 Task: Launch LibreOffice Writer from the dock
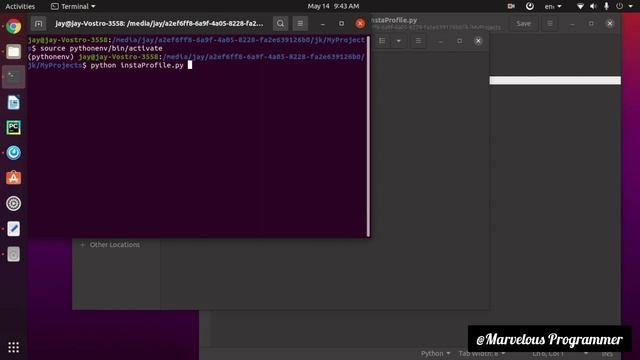tap(13, 102)
